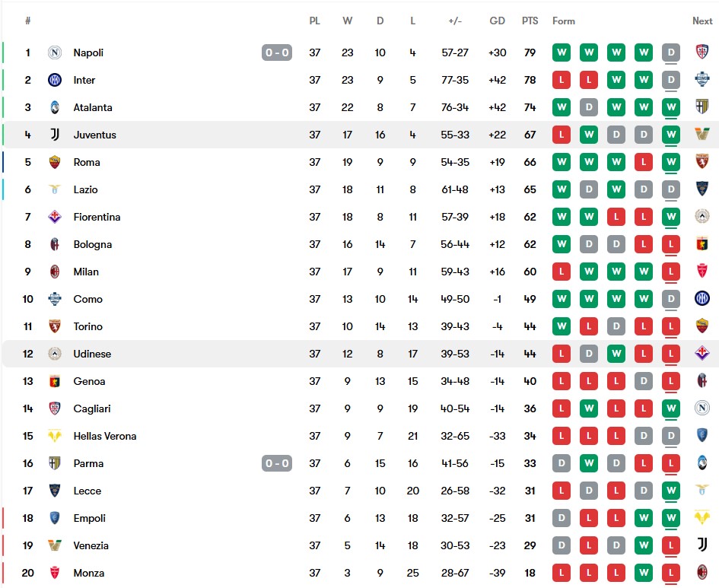The width and height of the screenshot is (719, 588).
Task: Click Napoli's next opponent Cagliari badge
Action: 702,51
